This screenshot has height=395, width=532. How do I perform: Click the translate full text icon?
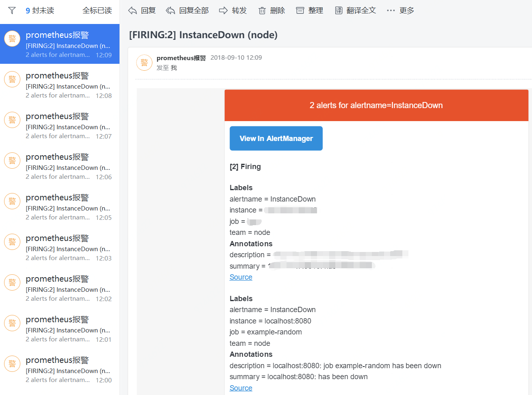coord(339,11)
